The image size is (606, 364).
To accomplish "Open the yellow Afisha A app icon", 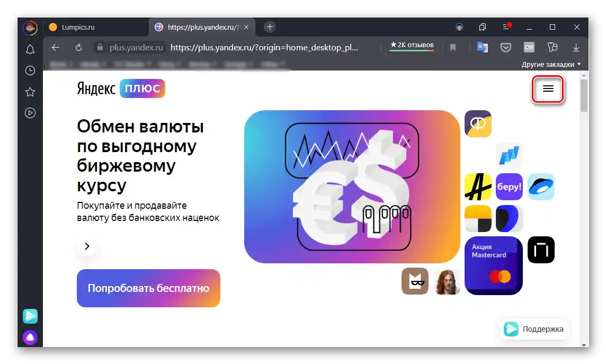I will [x=478, y=187].
